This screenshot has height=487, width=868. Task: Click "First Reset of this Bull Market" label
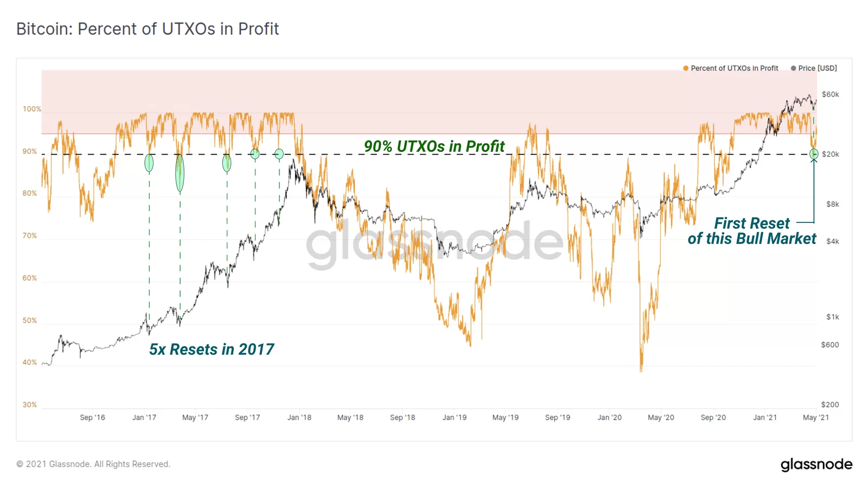[x=751, y=231]
